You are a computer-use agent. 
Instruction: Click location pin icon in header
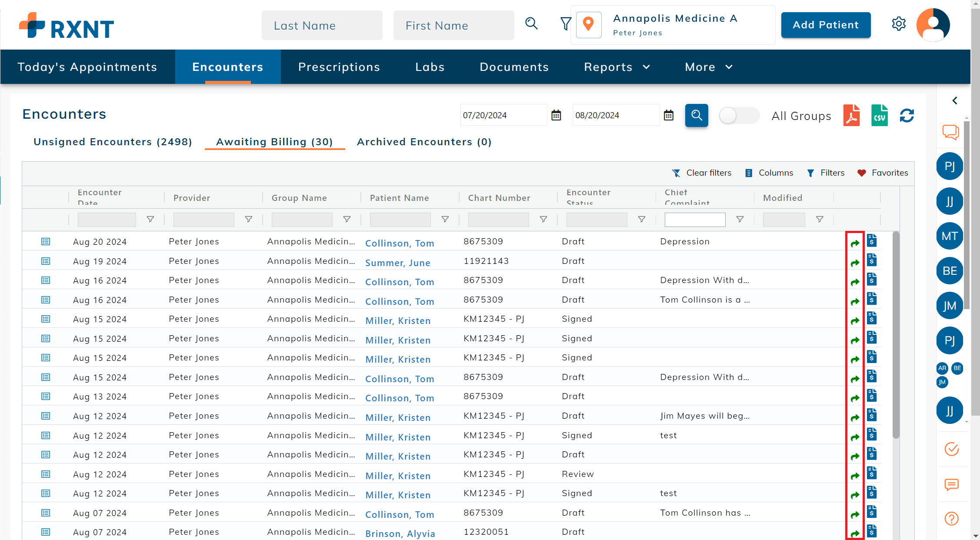pyautogui.click(x=588, y=24)
